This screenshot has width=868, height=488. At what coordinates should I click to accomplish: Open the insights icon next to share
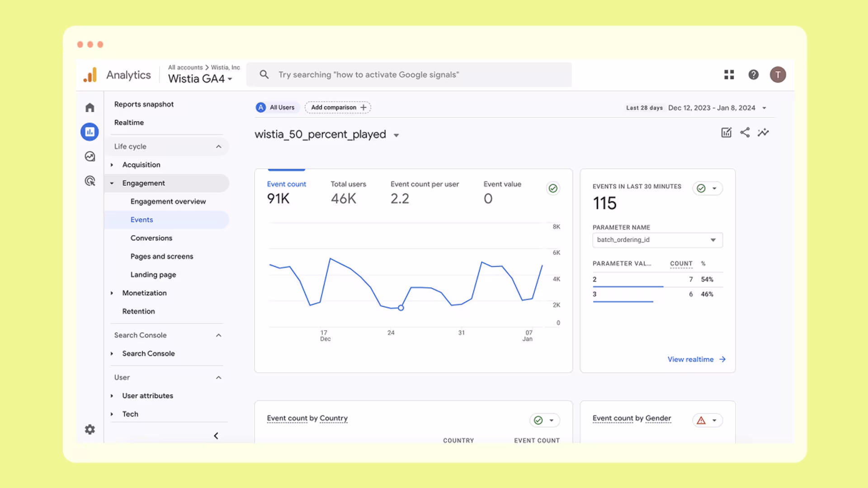[x=763, y=132]
